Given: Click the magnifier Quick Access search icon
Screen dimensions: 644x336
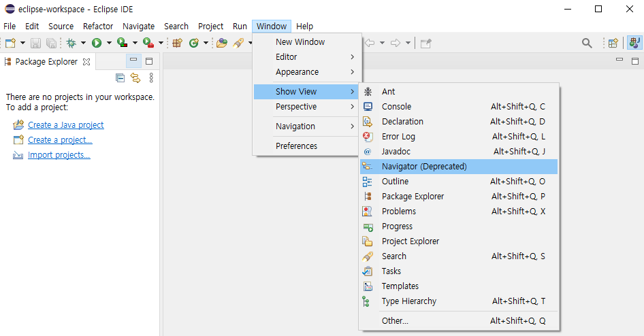Looking at the screenshot, I should (587, 43).
